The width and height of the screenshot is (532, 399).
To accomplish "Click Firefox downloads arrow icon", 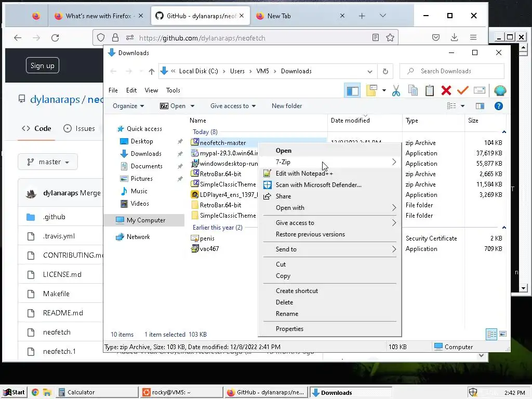I will point(454,37).
